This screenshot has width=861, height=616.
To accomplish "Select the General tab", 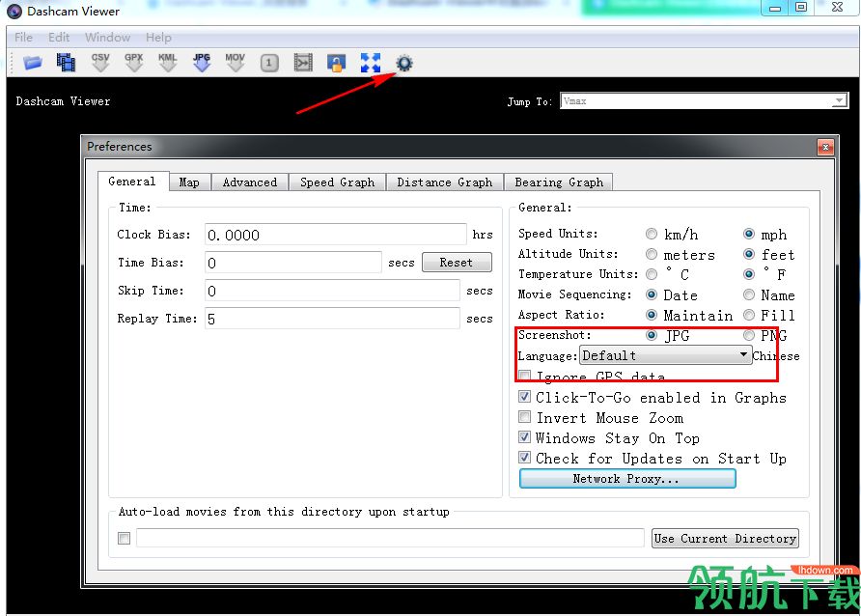I will click(132, 182).
